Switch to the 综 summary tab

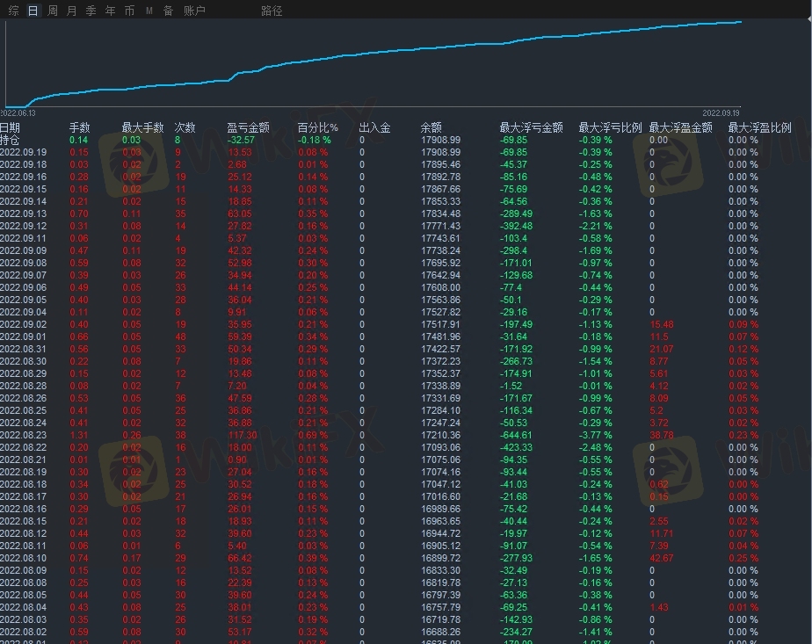pyautogui.click(x=13, y=11)
